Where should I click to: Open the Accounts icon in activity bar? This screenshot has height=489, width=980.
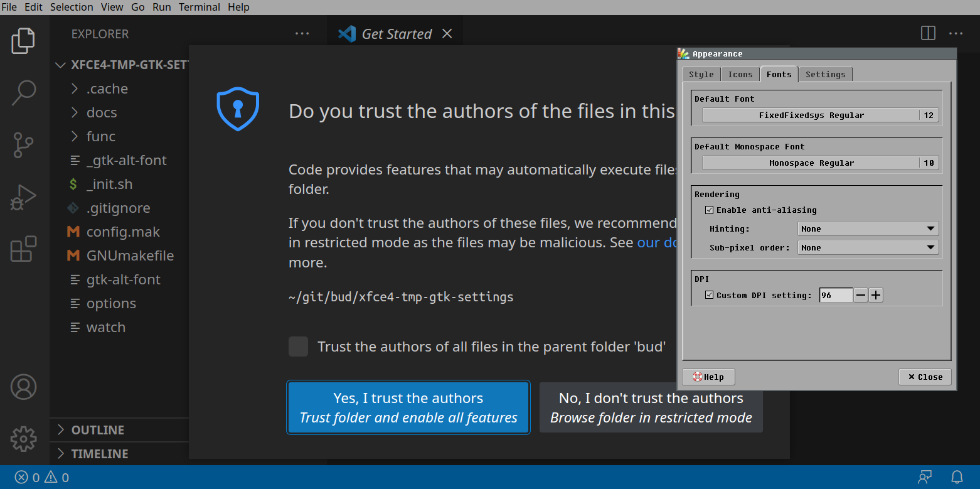23,387
